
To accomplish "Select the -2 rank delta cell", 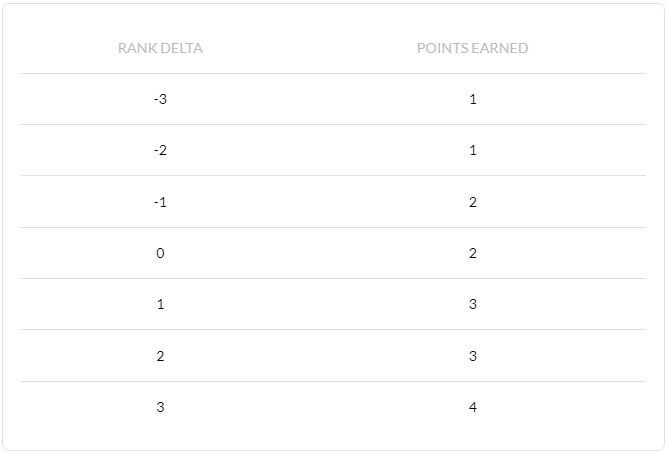I will (160, 150).
